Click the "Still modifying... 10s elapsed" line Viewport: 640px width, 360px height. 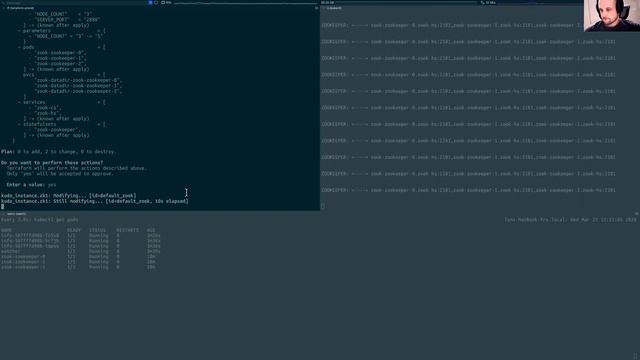[95, 201]
